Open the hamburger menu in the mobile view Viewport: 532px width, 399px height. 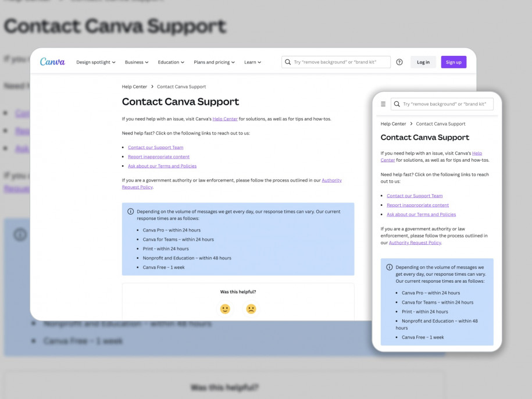pyautogui.click(x=383, y=104)
